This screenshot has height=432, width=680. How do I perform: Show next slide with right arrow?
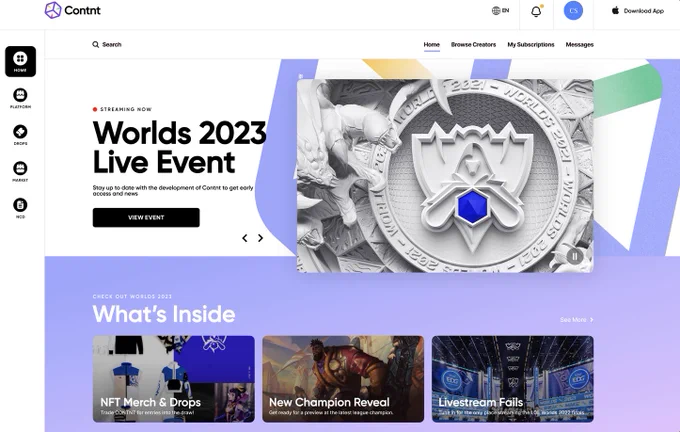tap(260, 238)
